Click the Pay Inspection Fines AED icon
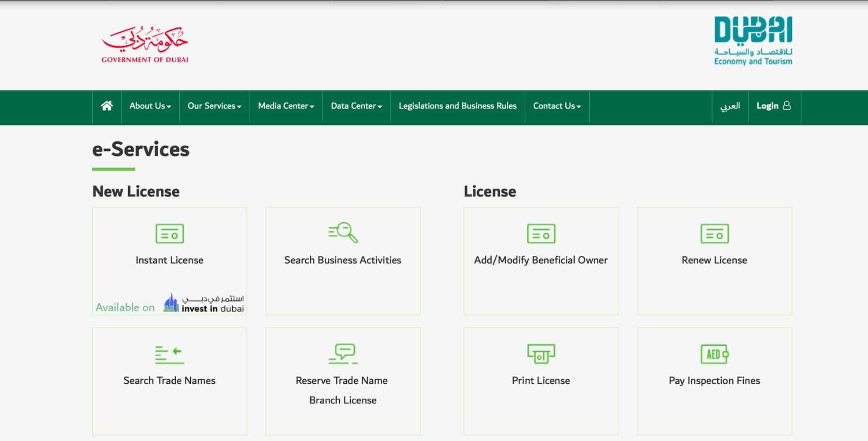Viewport: 868px width, 441px height. click(x=714, y=353)
